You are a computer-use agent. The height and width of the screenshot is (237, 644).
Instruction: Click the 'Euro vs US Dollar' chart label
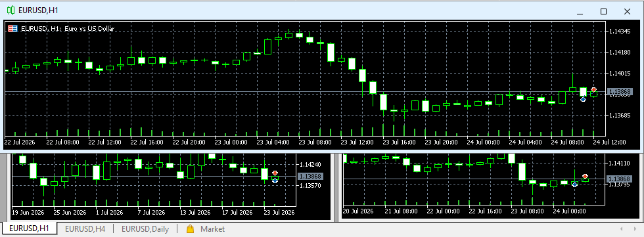89,29
